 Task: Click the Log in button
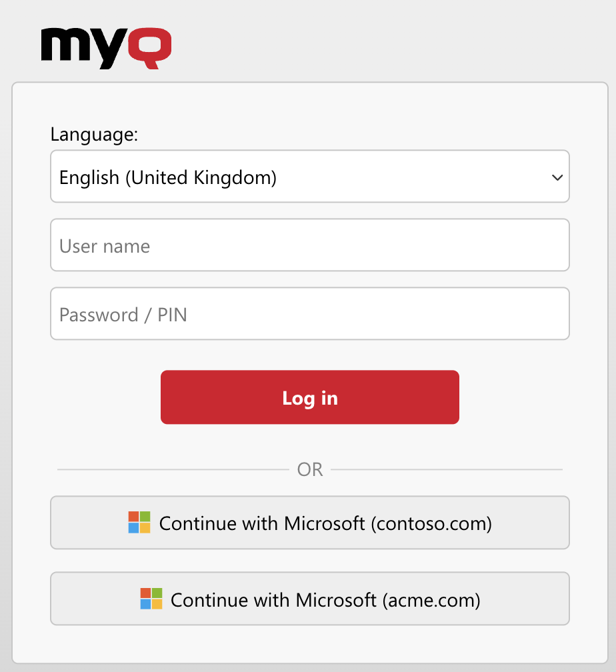[309, 397]
